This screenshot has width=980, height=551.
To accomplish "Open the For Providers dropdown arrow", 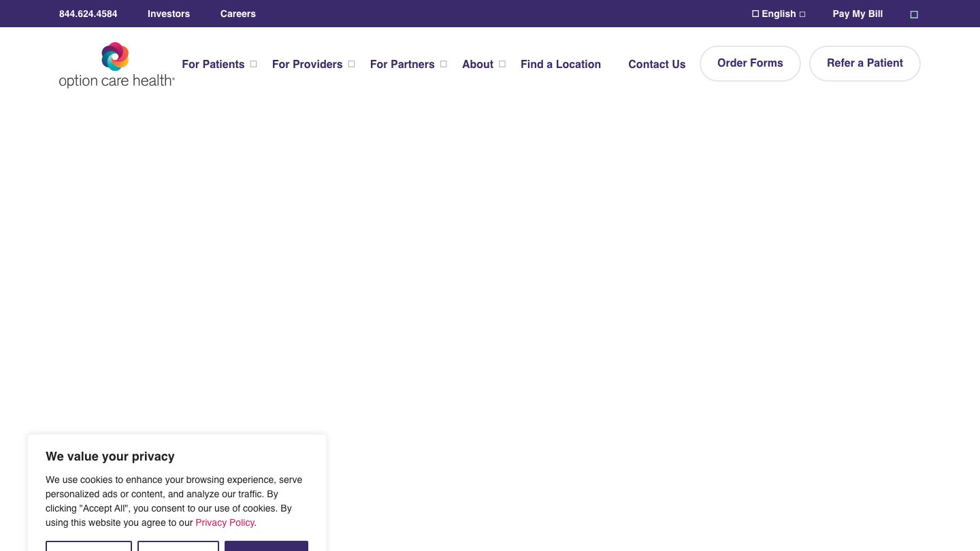I will 352,64.
